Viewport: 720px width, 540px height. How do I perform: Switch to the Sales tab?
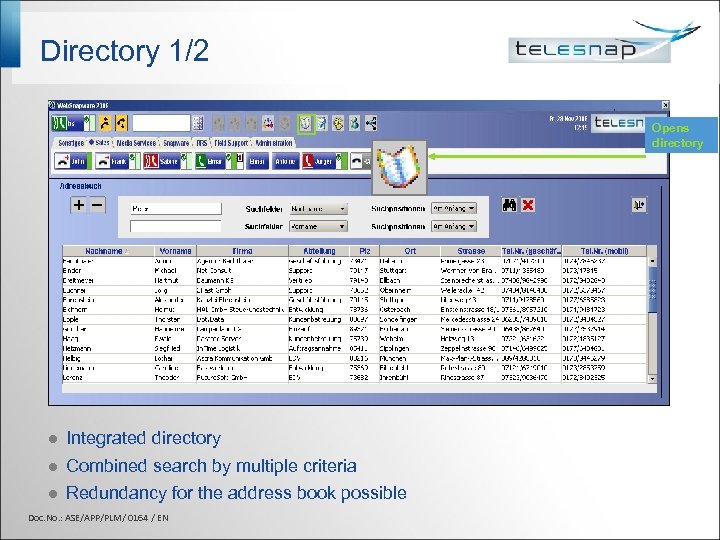pos(100,143)
